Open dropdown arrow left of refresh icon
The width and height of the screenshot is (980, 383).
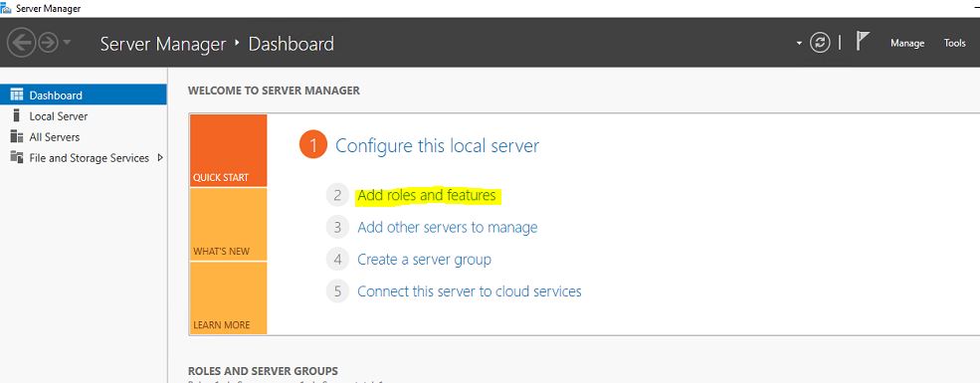[799, 44]
